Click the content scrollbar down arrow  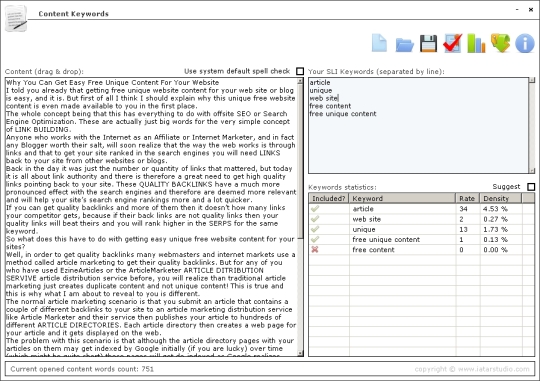(x=300, y=353)
